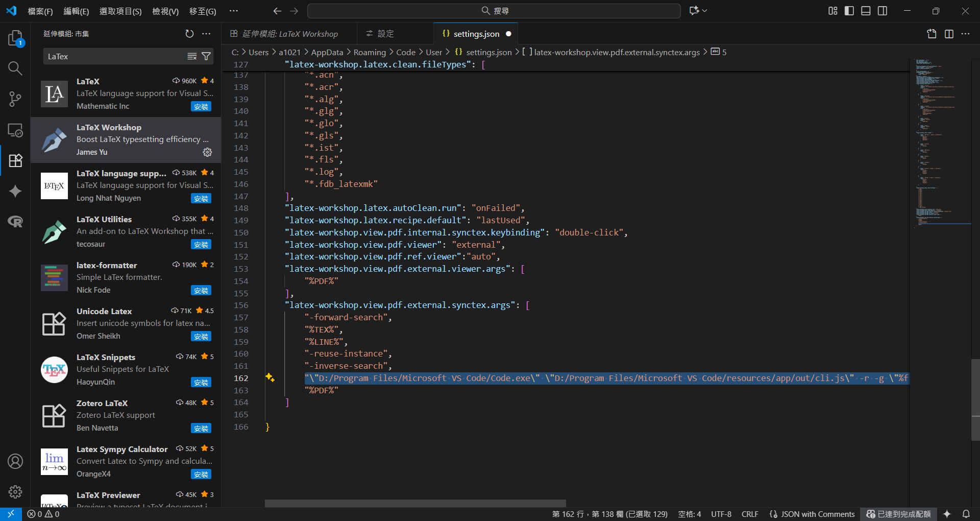Open the notifications bell
Screen dimensions: 980x521
(x=966, y=514)
